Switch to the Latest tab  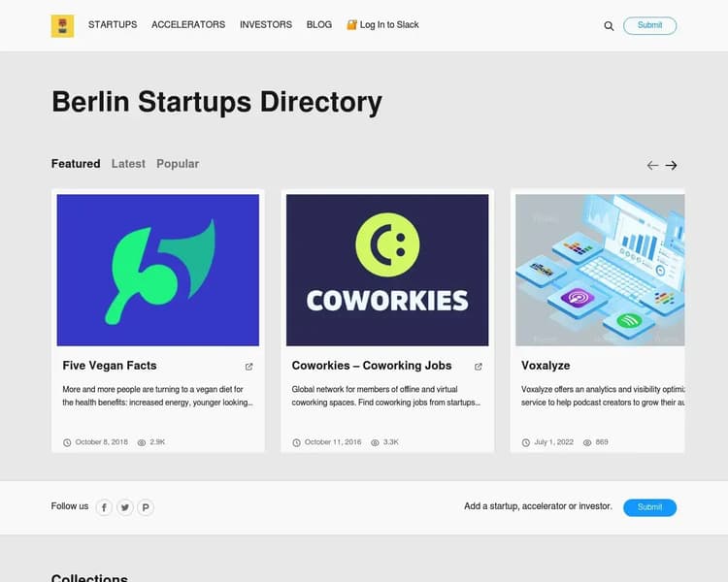(128, 164)
